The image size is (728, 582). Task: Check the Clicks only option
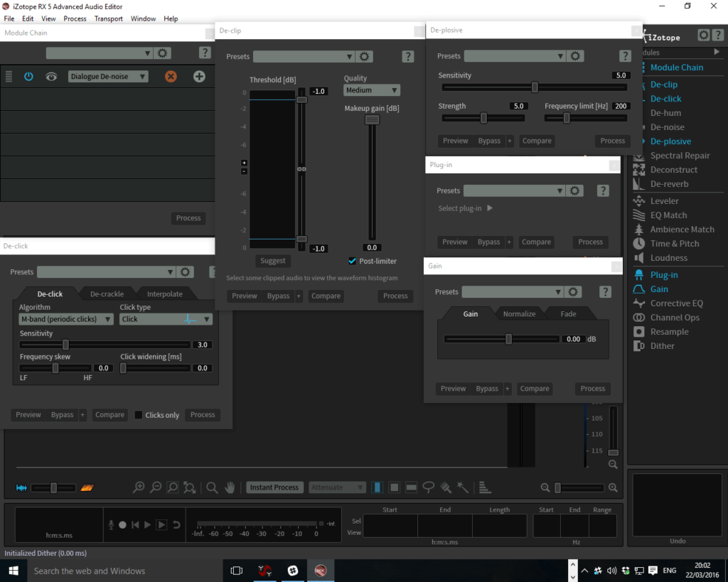point(139,415)
